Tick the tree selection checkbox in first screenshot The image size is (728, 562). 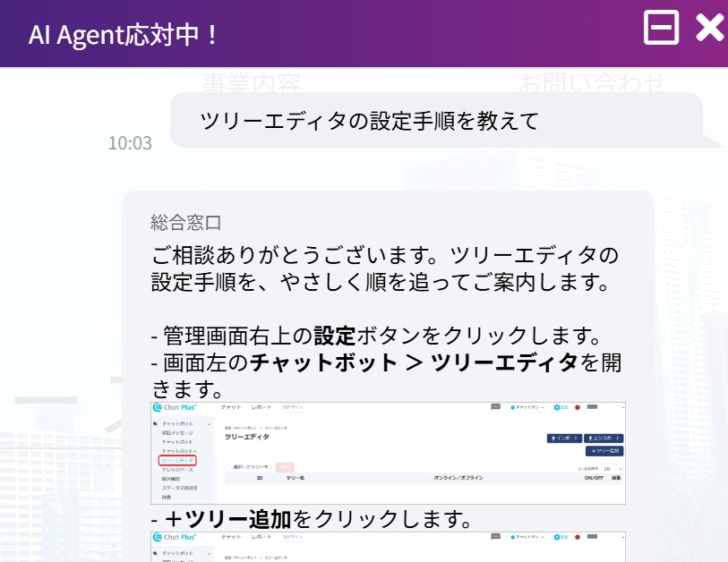click(227, 467)
